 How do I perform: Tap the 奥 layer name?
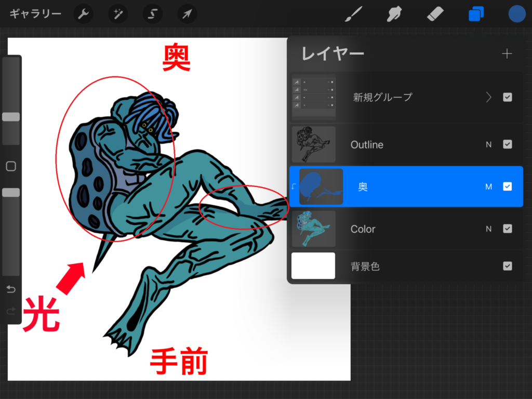pos(363,187)
